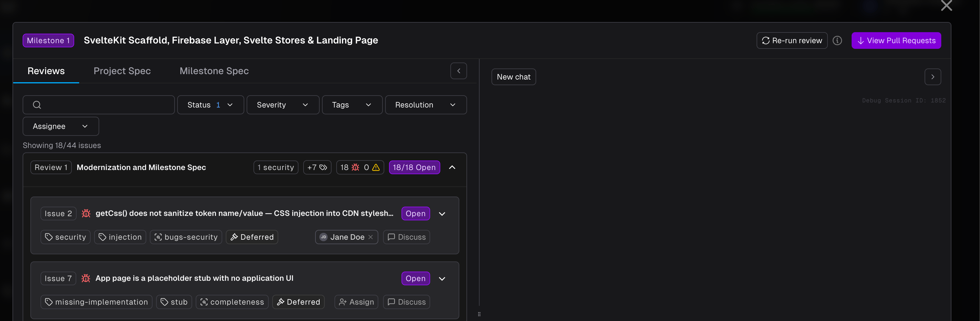Click 'Modernization and Milestone Spec' title
Image resolution: width=980 pixels, height=321 pixels.
click(x=141, y=167)
